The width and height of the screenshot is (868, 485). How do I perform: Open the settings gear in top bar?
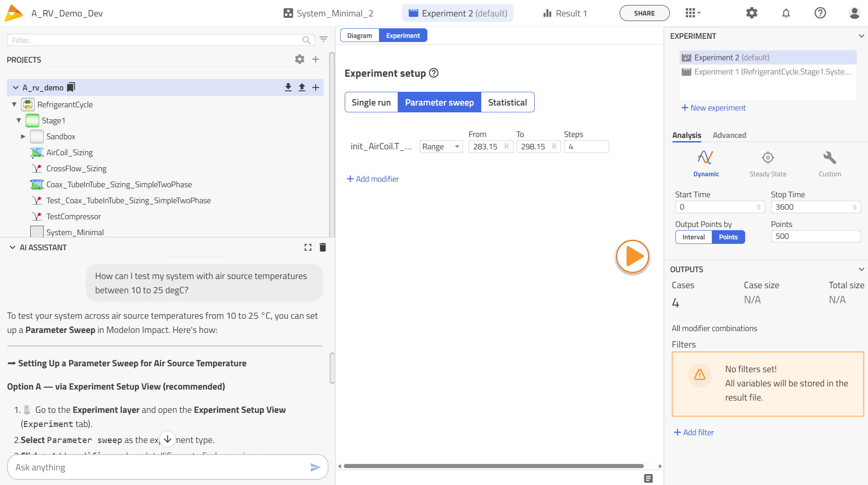point(752,13)
